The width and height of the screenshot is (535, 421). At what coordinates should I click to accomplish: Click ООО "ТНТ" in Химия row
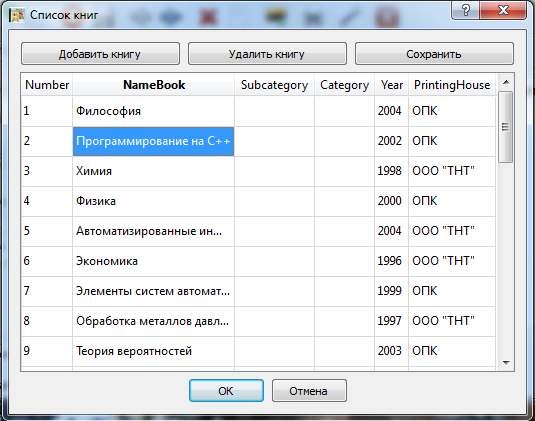coord(452,171)
